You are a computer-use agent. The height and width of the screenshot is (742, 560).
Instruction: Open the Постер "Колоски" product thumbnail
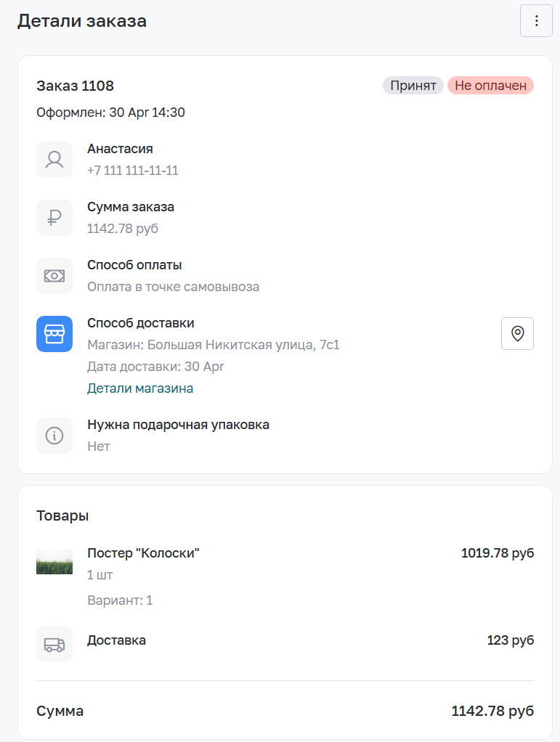tap(54, 562)
